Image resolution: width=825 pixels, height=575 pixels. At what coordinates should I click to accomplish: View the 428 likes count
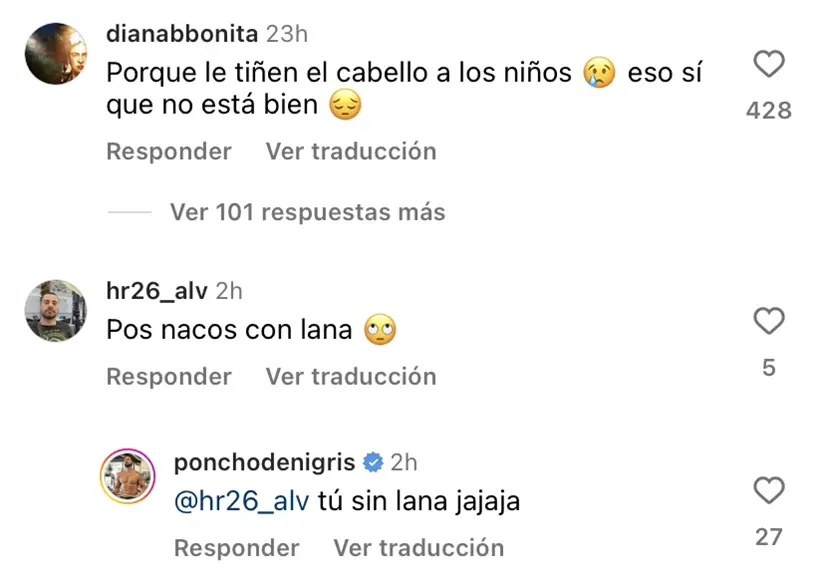click(768, 110)
